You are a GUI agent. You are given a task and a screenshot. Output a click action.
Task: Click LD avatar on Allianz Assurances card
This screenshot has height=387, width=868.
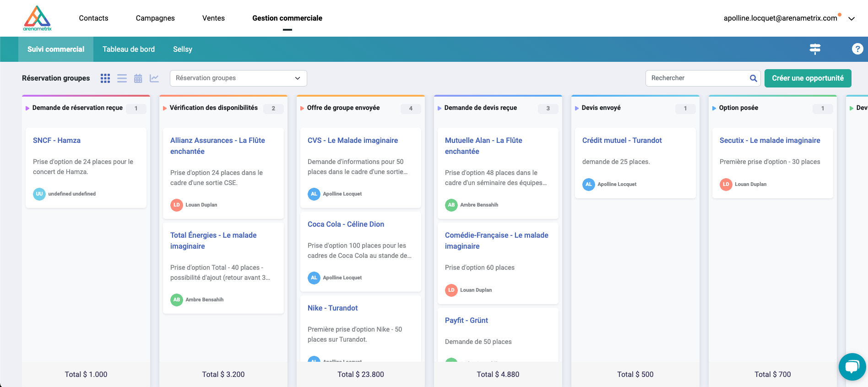(x=177, y=205)
